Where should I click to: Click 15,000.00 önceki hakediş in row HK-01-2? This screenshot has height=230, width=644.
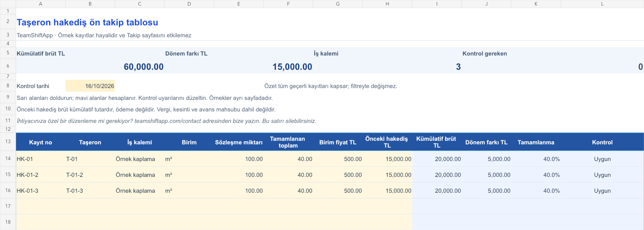(387, 175)
